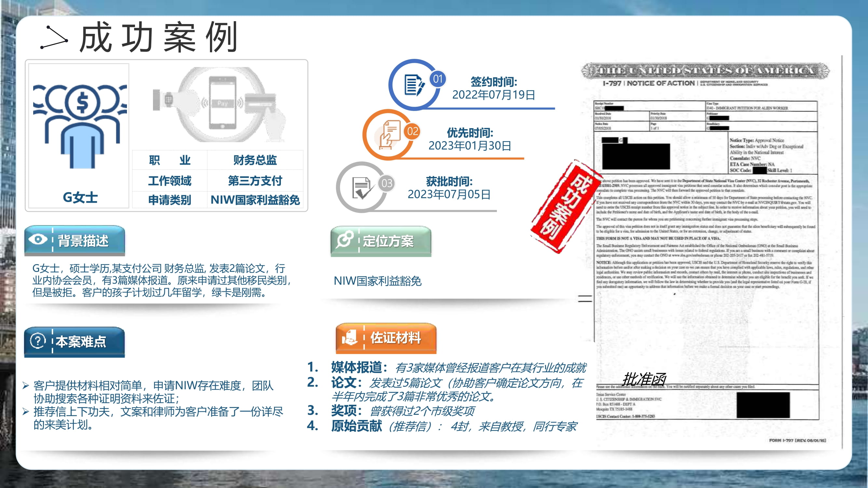Viewport: 868px width, 488px height.
Task: Click the FORM I-797 footer text
Action: pyautogui.click(x=797, y=440)
